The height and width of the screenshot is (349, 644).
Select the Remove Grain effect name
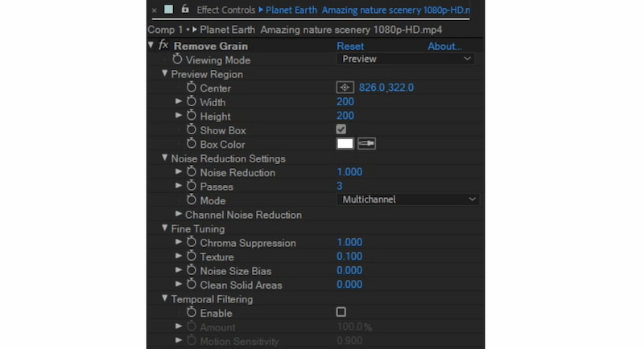211,46
